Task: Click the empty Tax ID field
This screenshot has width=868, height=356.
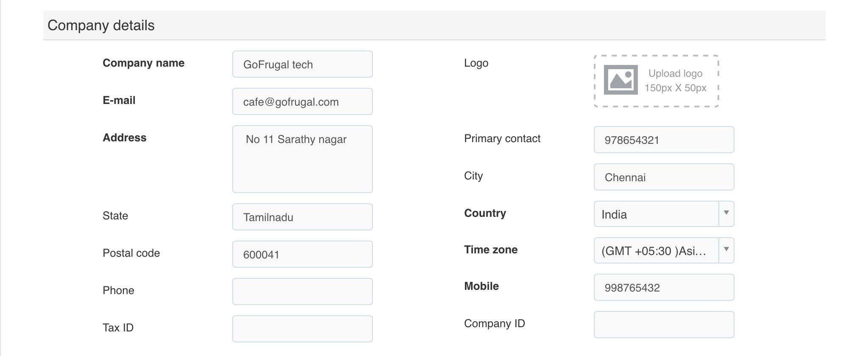Action: (302, 329)
